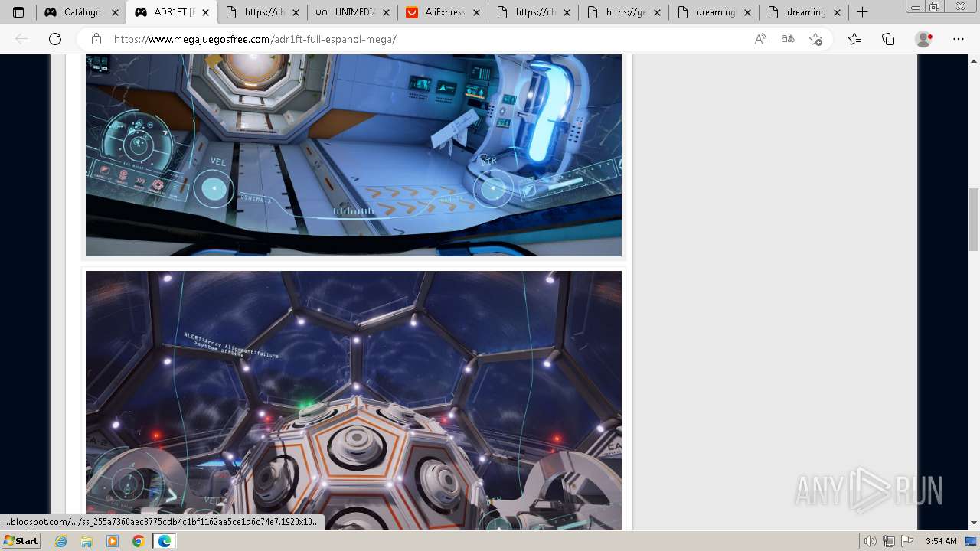Viewport: 980px width, 551px height.
Task: Switch to the https://ge tab
Action: tap(625, 12)
